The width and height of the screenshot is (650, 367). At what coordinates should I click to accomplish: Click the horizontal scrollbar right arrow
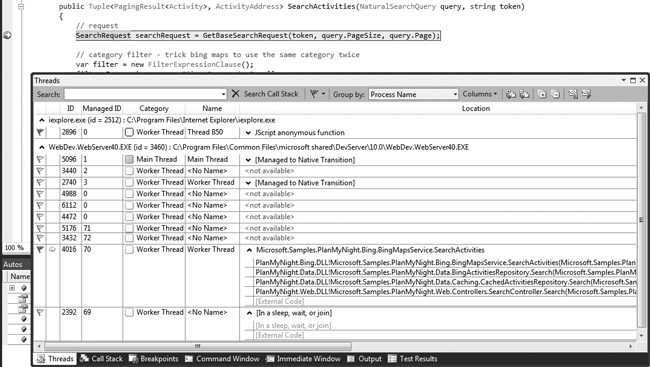631,346
